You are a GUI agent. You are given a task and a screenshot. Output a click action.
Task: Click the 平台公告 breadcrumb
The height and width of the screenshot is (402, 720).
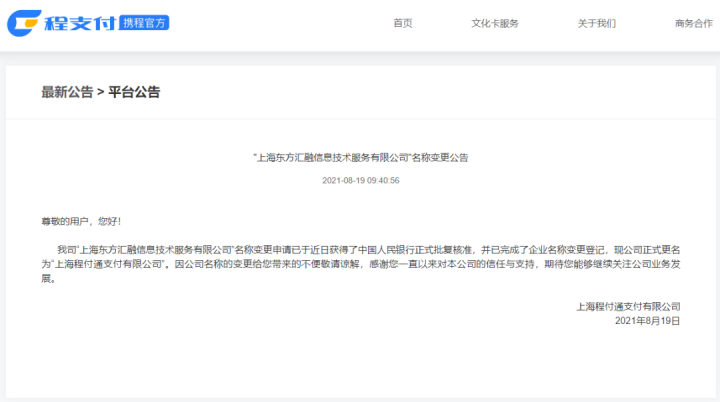134,92
